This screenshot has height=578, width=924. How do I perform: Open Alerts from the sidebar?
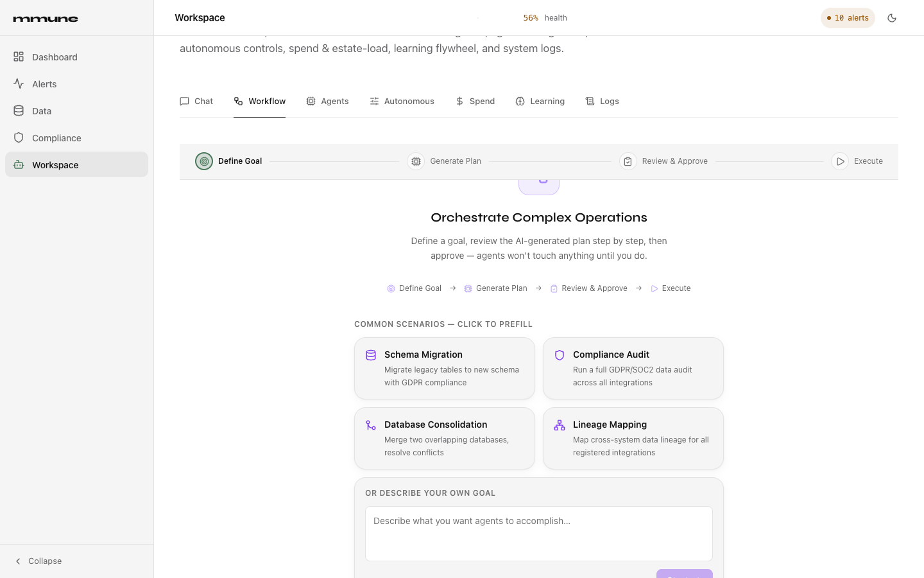[x=76, y=83]
